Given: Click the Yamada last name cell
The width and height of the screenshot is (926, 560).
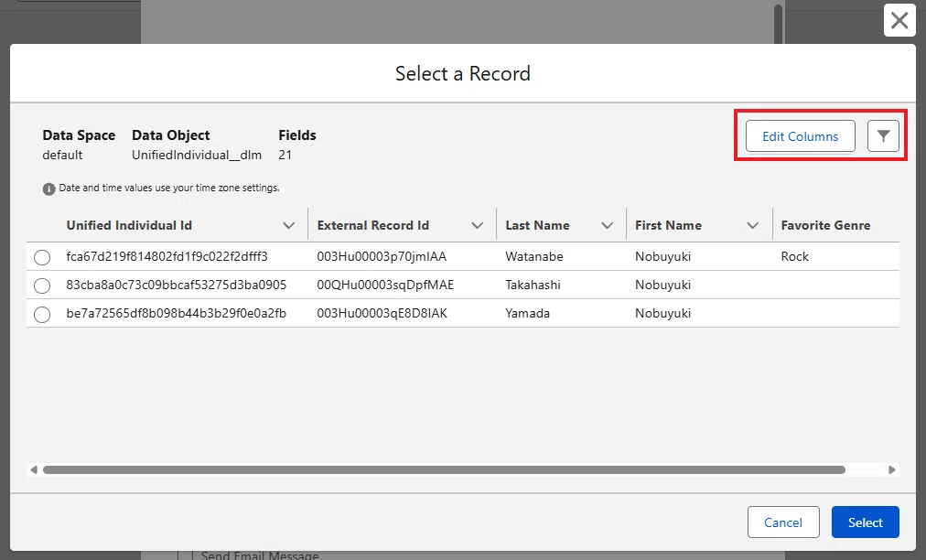Looking at the screenshot, I should click(x=527, y=313).
